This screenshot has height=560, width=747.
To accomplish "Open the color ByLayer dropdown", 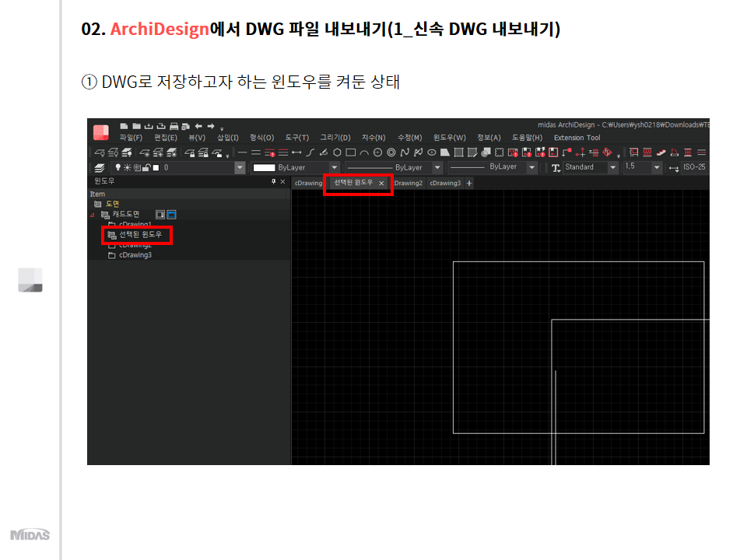I will 335,168.
